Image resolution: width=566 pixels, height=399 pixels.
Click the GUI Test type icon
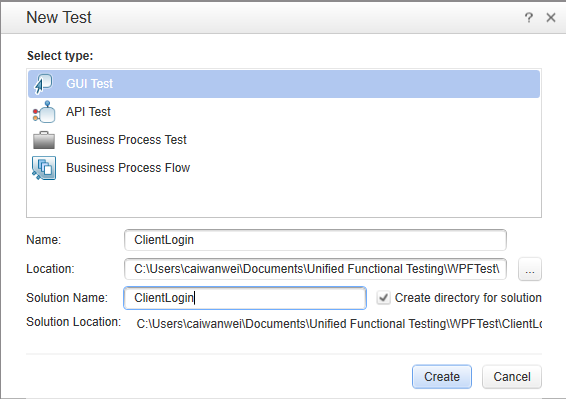click(x=43, y=84)
